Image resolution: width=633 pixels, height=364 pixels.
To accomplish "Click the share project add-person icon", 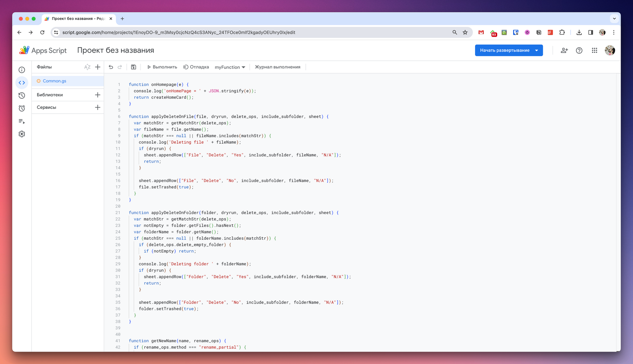I will pos(564,50).
